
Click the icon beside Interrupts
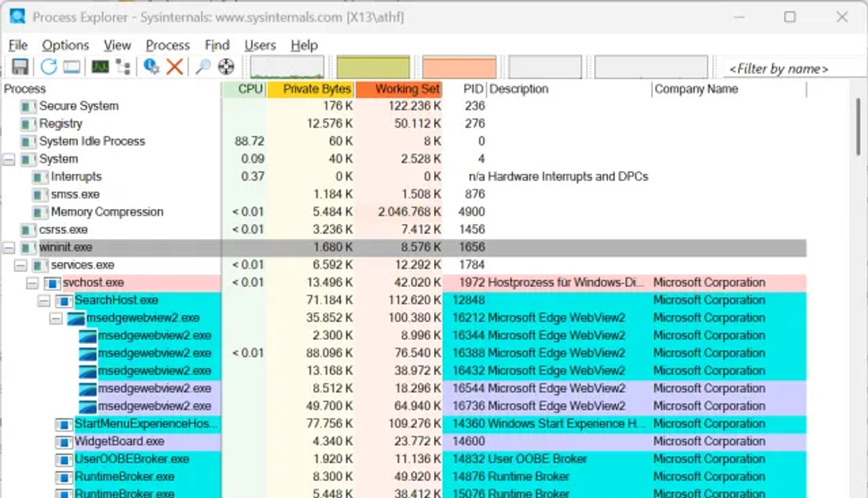click(x=40, y=177)
